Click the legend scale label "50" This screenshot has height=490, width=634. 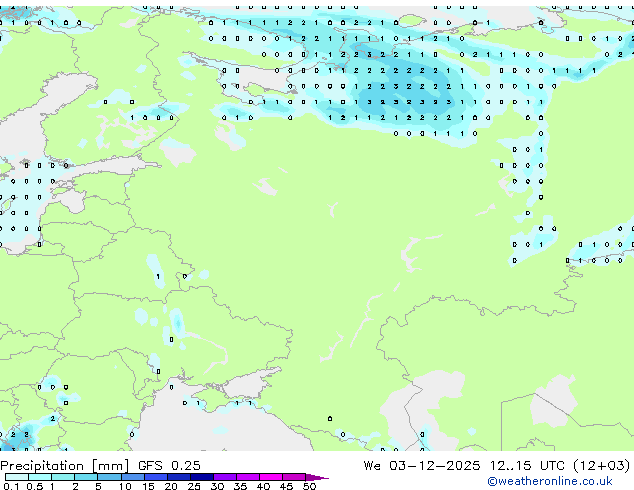click(309, 486)
